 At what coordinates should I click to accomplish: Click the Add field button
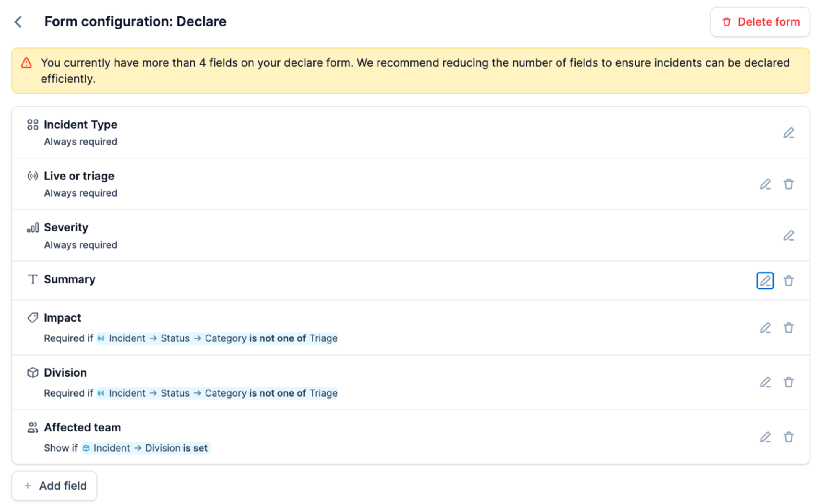55,486
